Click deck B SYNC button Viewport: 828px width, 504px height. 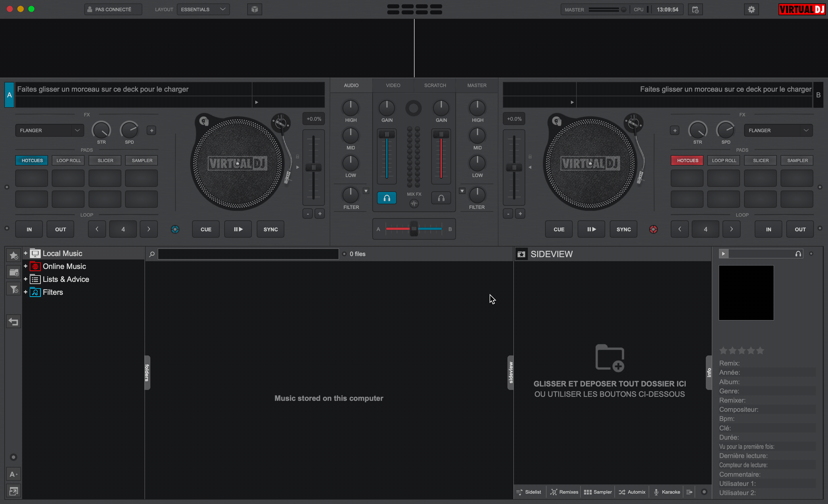[x=624, y=229]
